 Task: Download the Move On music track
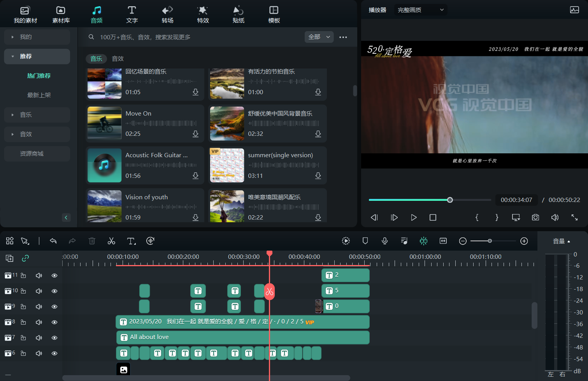tap(195, 134)
